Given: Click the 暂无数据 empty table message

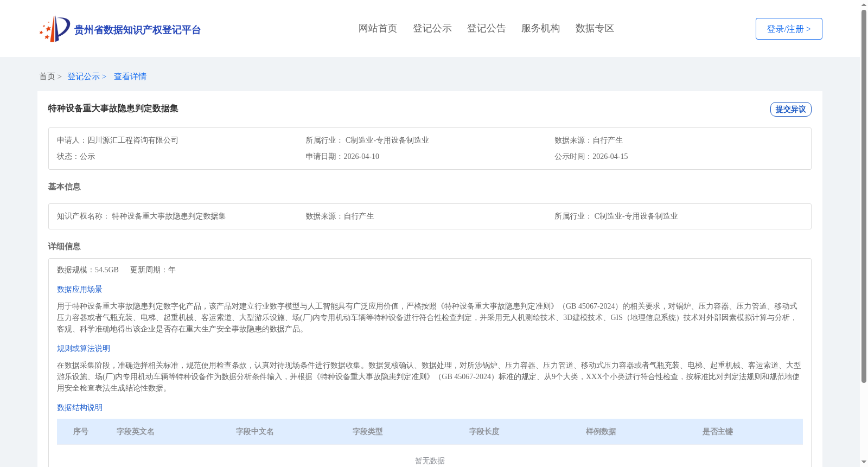Looking at the screenshot, I should point(430,460).
